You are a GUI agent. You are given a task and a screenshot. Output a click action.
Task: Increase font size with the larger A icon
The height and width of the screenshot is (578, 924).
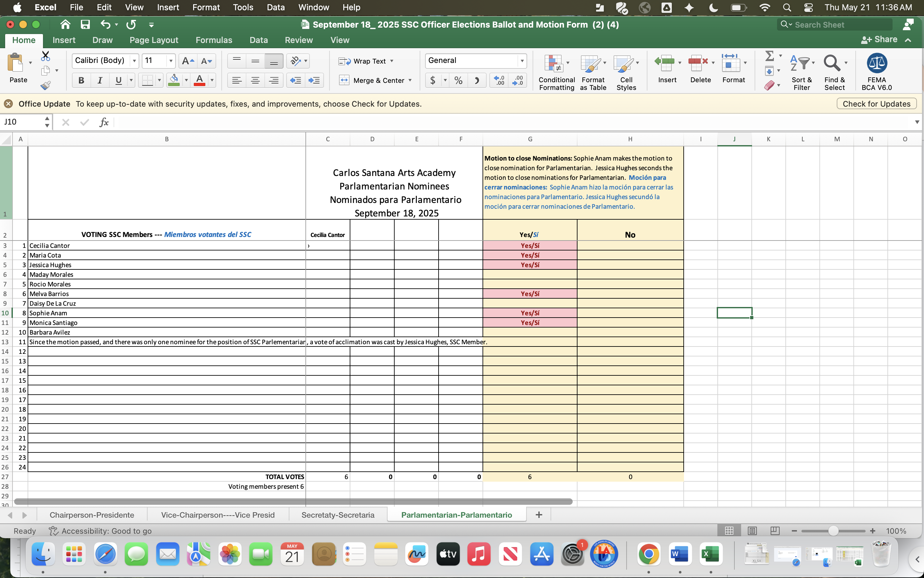tap(188, 61)
